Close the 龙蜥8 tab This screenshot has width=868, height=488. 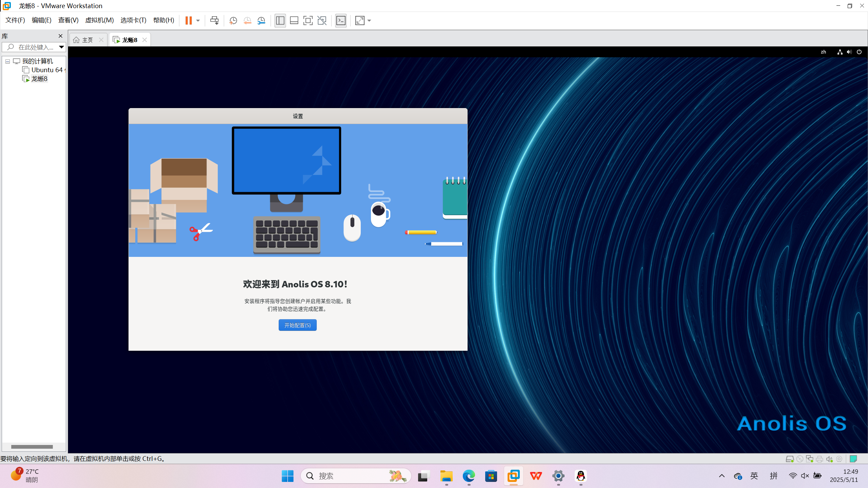coord(145,40)
